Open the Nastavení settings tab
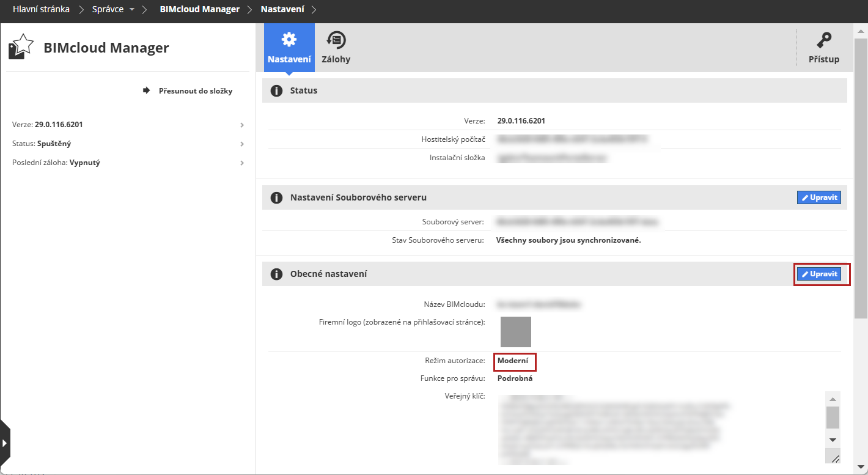Screen dimensions: 868x475 289,48
